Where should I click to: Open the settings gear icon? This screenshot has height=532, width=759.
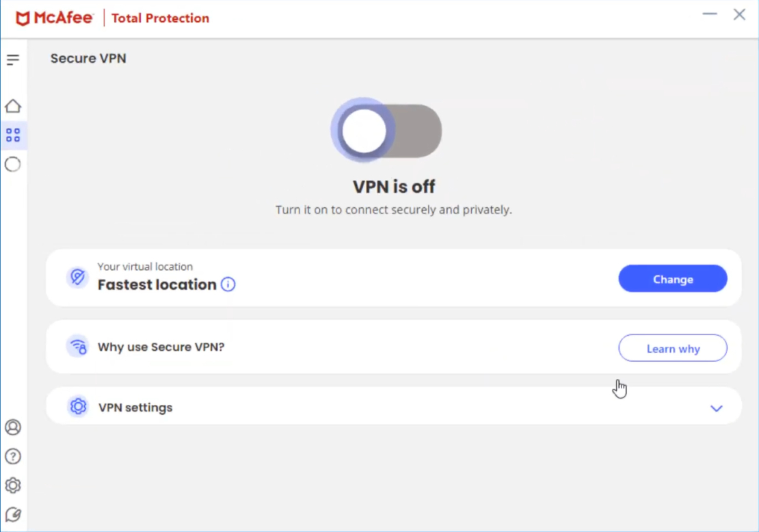click(x=13, y=486)
